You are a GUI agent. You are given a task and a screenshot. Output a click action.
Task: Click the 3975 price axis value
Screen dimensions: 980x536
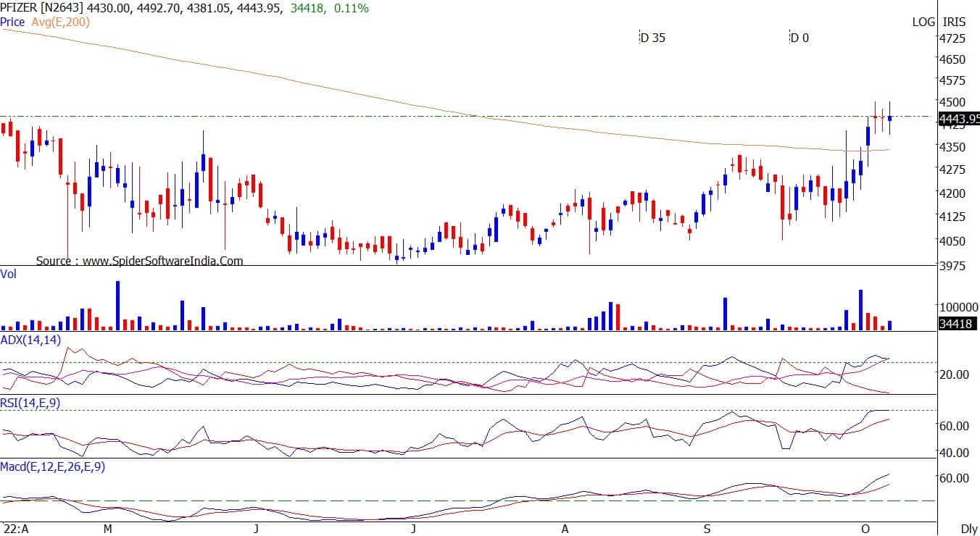point(952,266)
